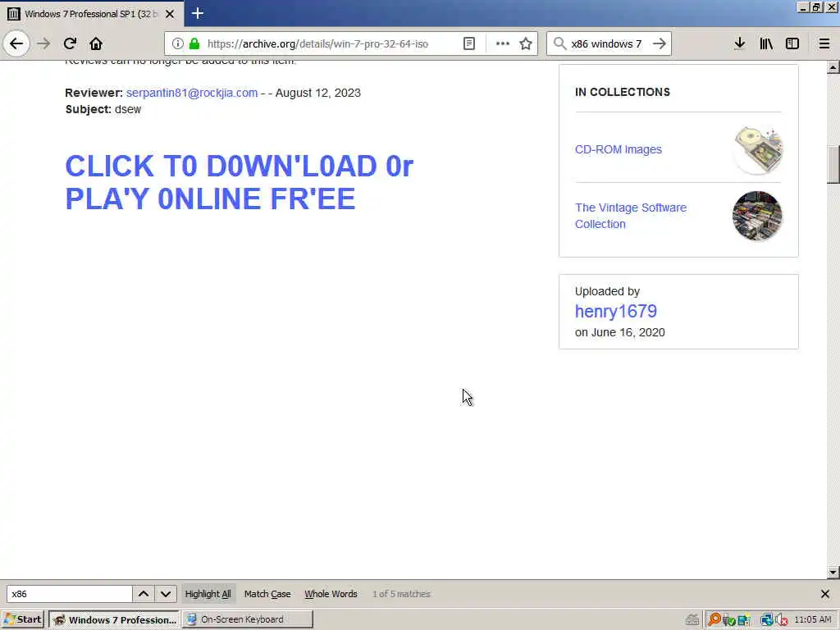This screenshot has width=840, height=630.
Task: Click the August 12, 2023 review date
Action: (317, 93)
